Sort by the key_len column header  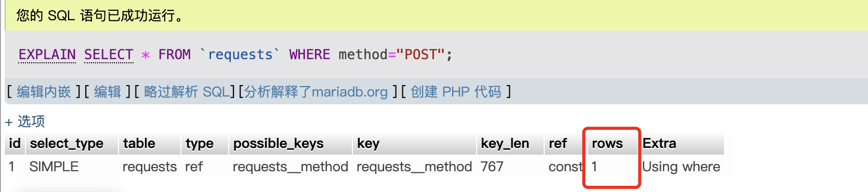[x=505, y=143]
